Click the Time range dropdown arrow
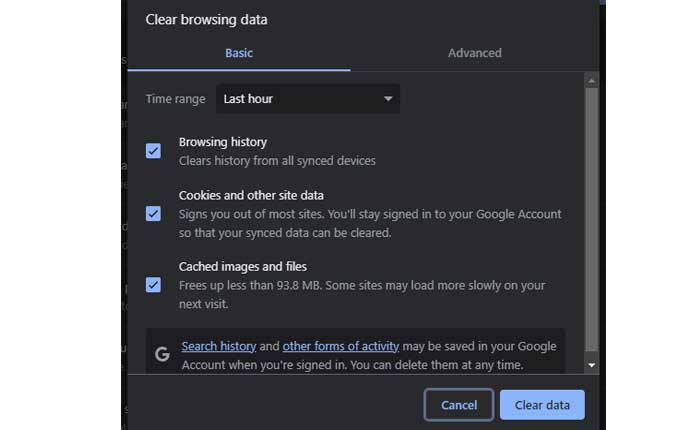This screenshot has width=700, height=430. [388, 99]
